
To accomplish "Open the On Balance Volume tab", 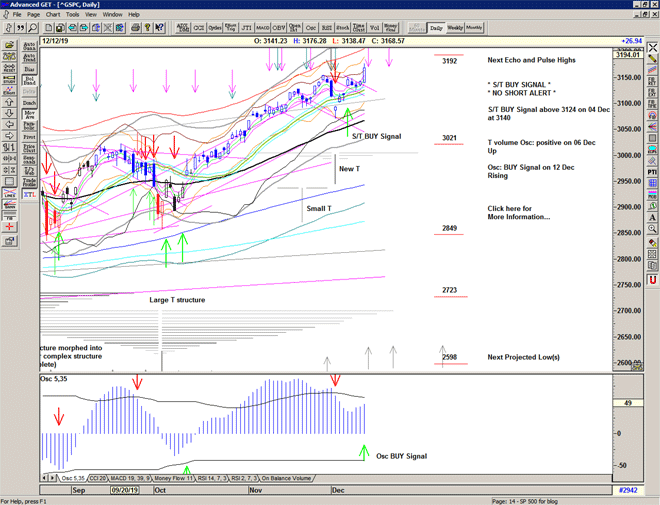I will click(284, 479).
